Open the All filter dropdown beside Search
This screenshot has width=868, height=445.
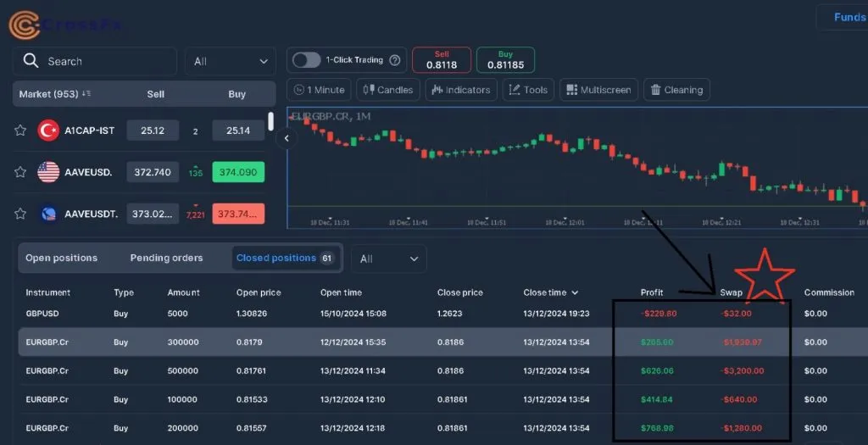click(x=231, y=61)
